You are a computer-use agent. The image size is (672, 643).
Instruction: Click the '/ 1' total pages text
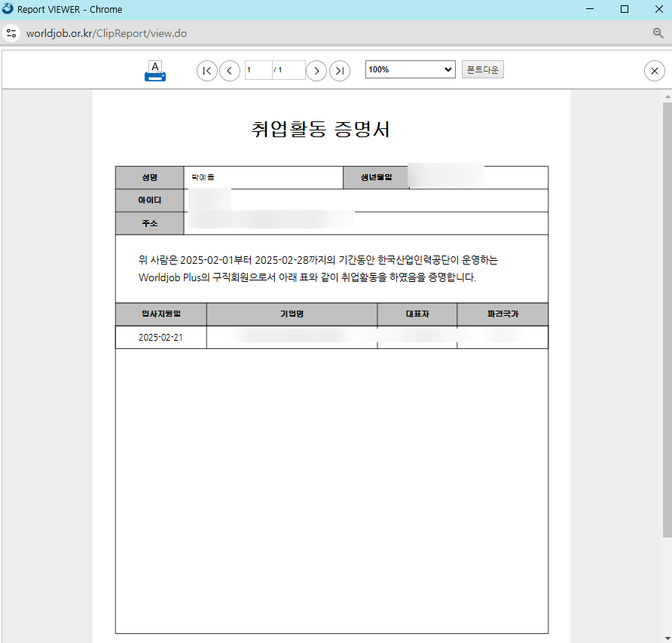point(278,70)
